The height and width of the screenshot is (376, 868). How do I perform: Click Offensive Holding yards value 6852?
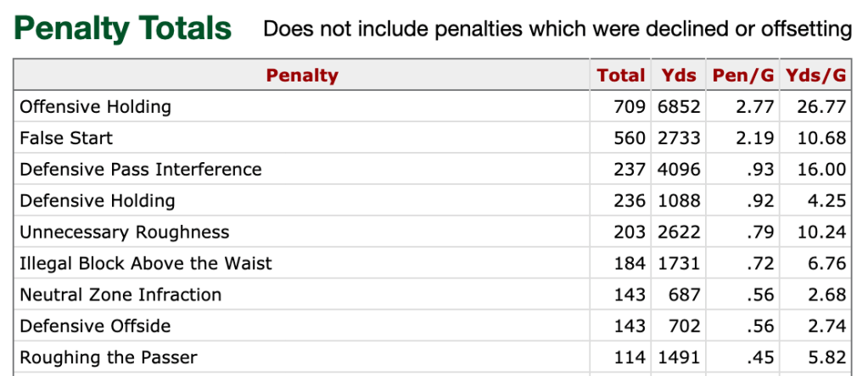point(680,106)
